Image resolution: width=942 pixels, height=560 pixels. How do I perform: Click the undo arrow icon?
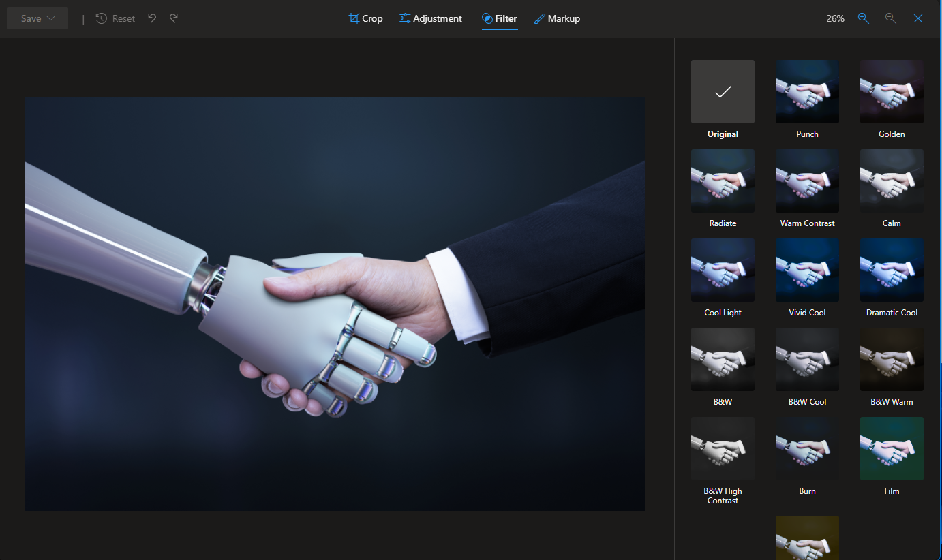click(x=152, y=18)
